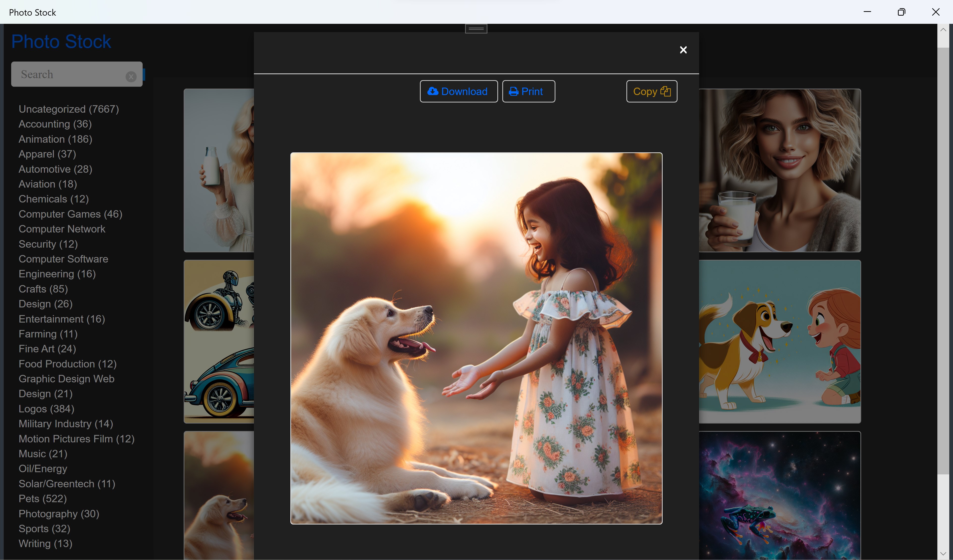
Task: Select the Pets (522) category
Action: tap(43, 498)
